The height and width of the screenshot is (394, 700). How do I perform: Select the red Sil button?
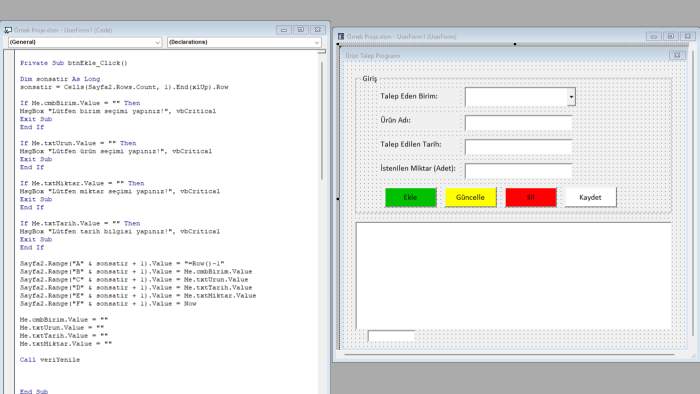point(531,197)
